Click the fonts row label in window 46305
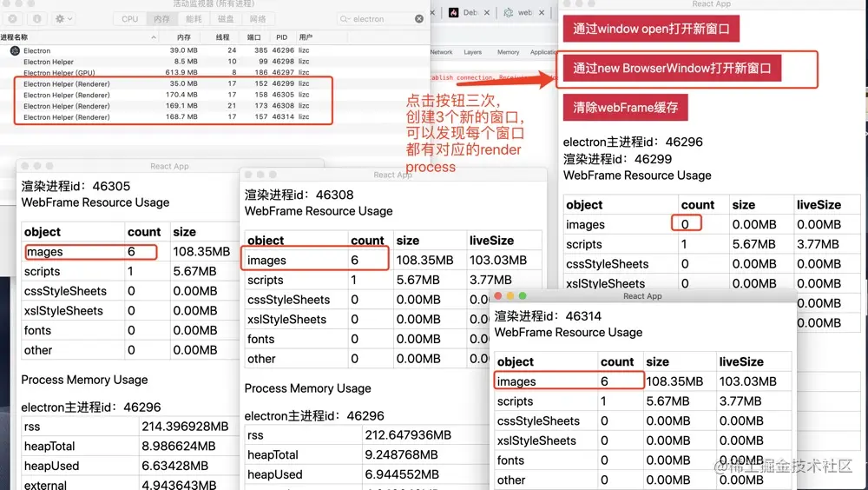This screenshot has height=490, width=868. tap(37, 330)
